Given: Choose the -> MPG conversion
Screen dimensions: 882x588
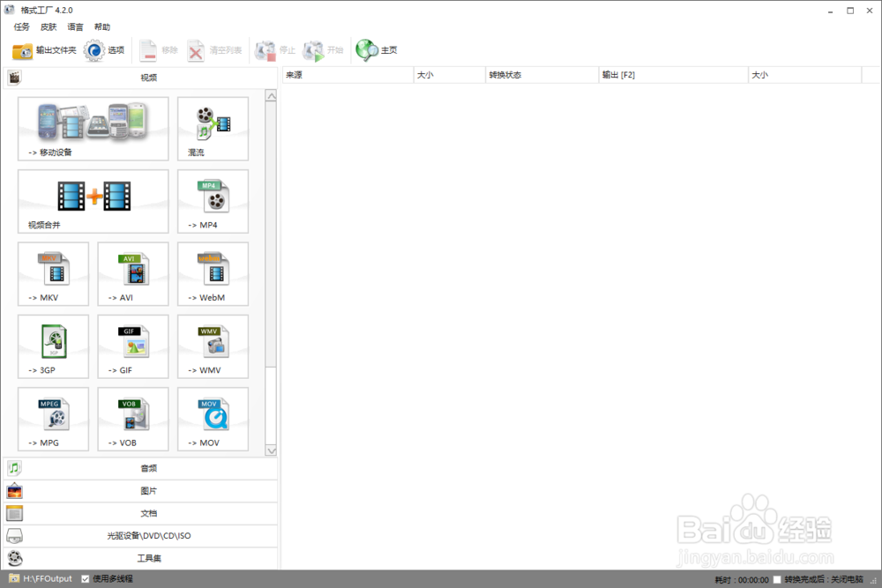Looking at the screenshot, I should pyautogui.click(x=53, y=419).
